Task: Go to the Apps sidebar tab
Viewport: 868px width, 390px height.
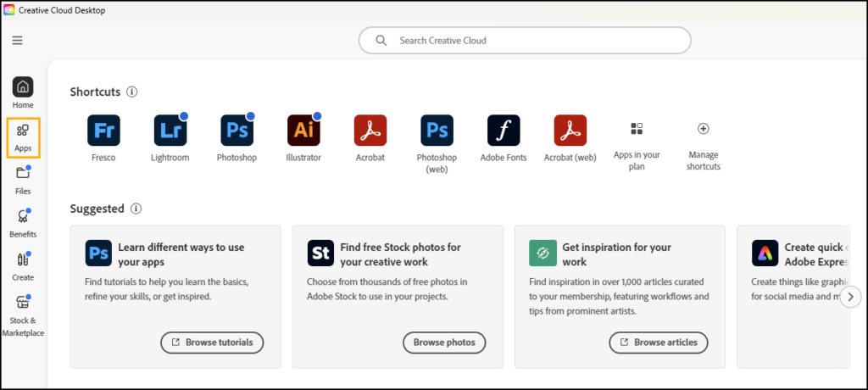Action: pos(23,137)
